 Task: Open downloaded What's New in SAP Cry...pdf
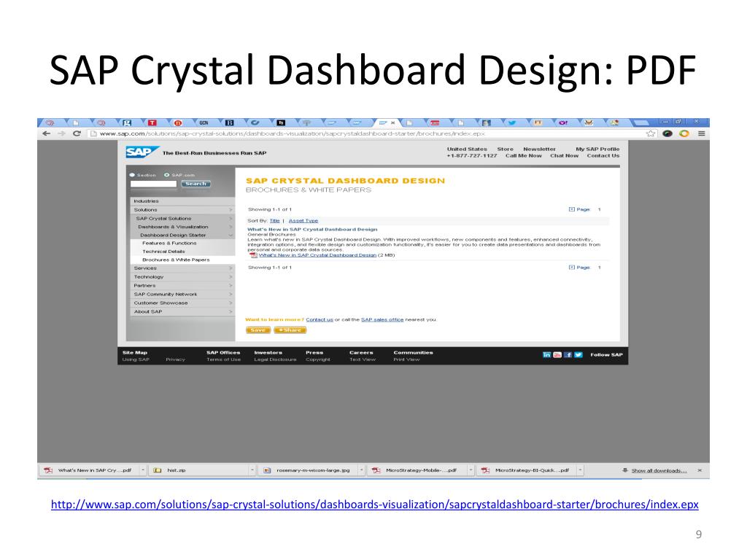[88, 470]
